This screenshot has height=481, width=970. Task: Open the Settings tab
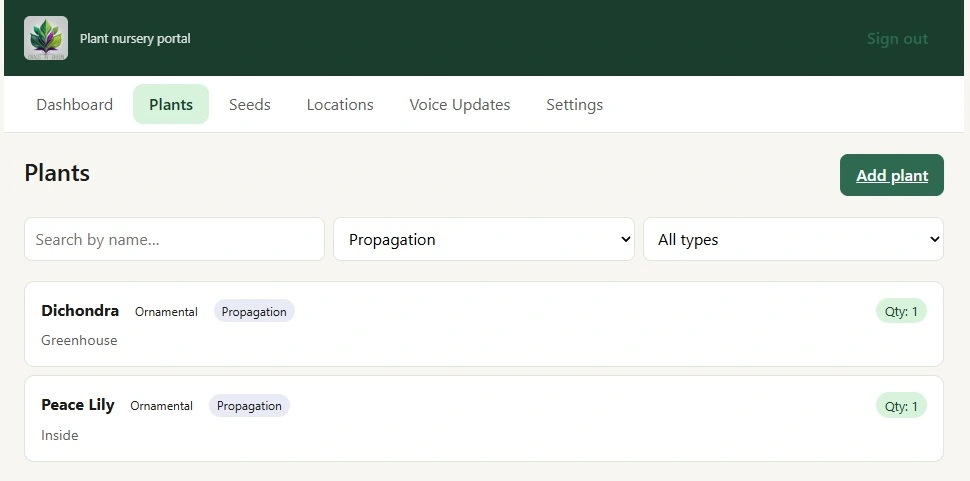point(575,104)
